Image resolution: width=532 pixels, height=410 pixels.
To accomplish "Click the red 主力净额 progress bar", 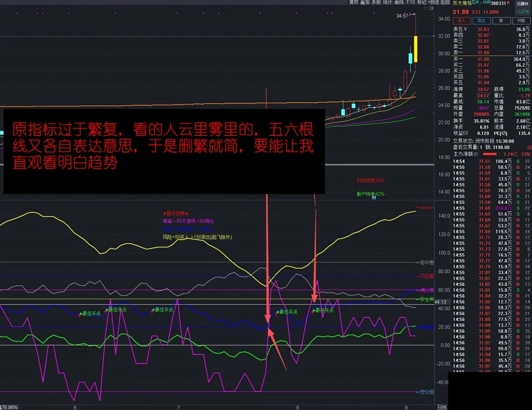I will (490, 154).
